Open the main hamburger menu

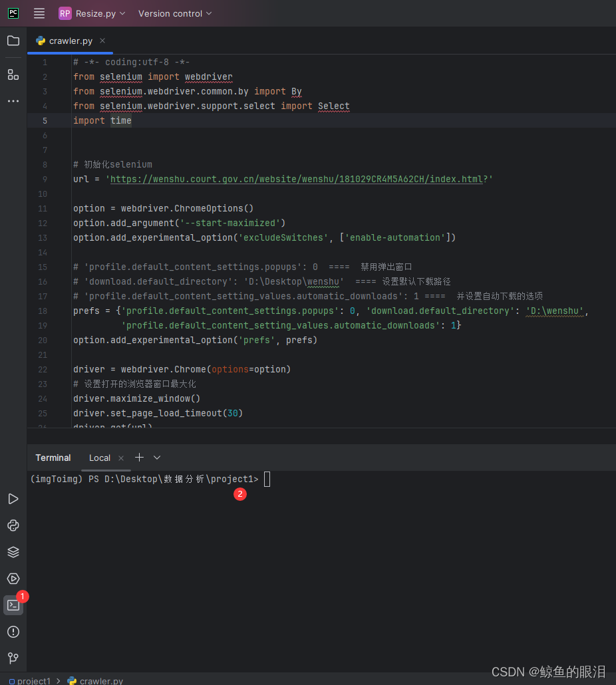39,13
